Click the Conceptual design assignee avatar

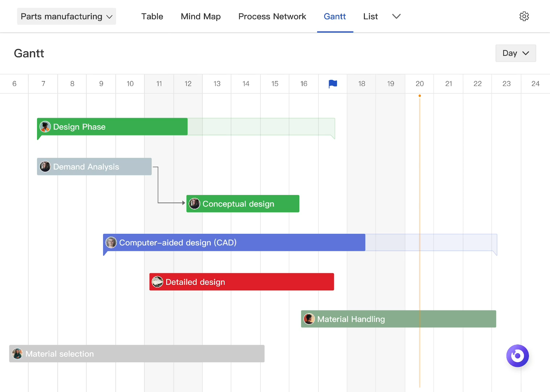click(x=194, y=204)
